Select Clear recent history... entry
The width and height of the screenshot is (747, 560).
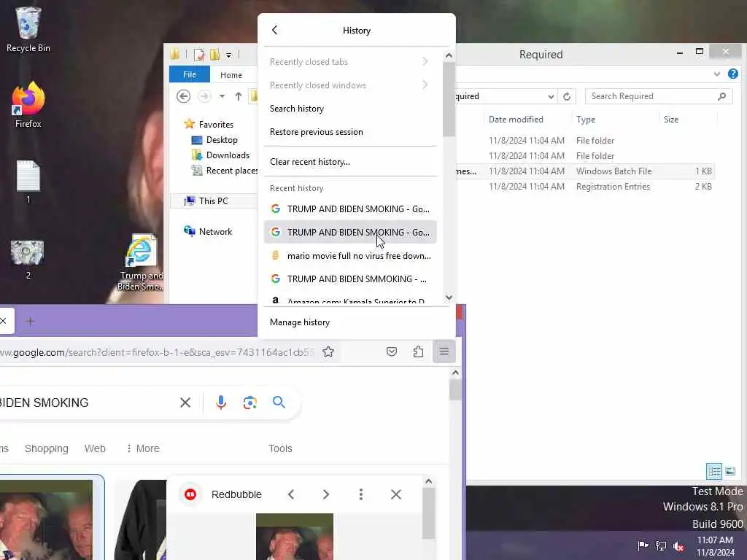click(350, 161)
